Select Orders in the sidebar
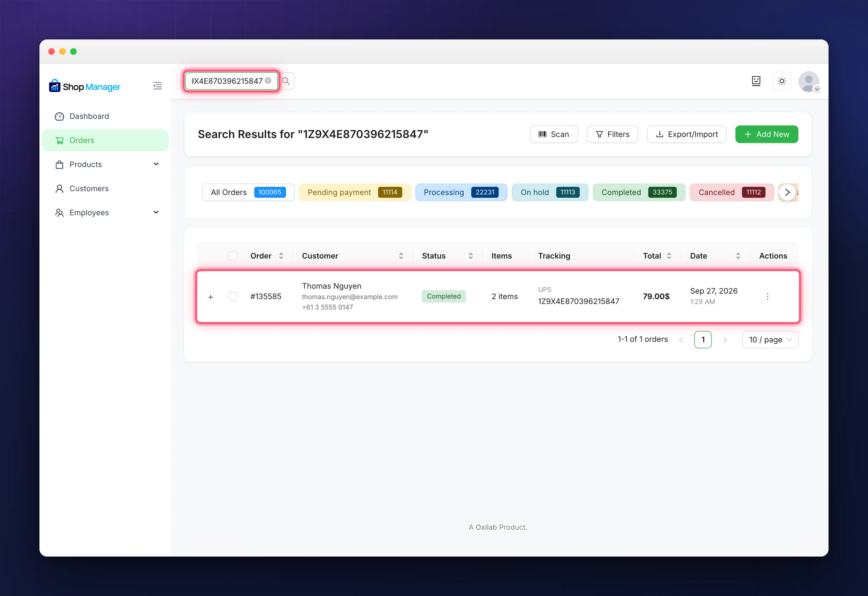This screenshot has width=868, height=596. [105, 141]
